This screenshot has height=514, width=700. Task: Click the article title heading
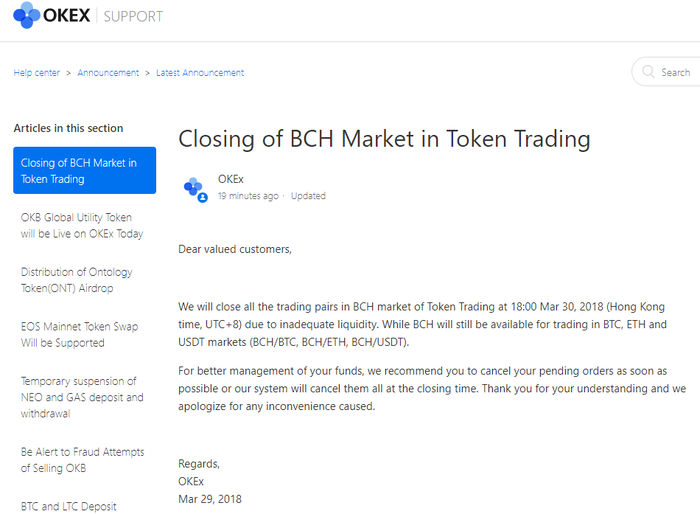tap(384, 138)
